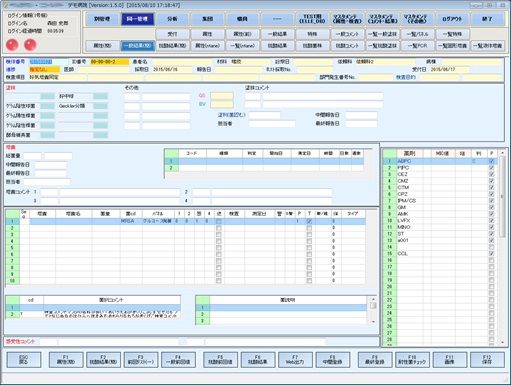Uncheck the P checkbox for IPM/CS
Viewport: 511px width, 385px height.
pyautogui.click(x=491, y=201)
